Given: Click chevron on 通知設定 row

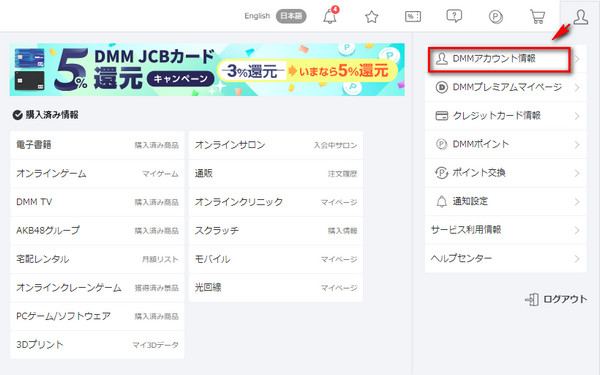Looking at the screenshot, I should 577,202.
